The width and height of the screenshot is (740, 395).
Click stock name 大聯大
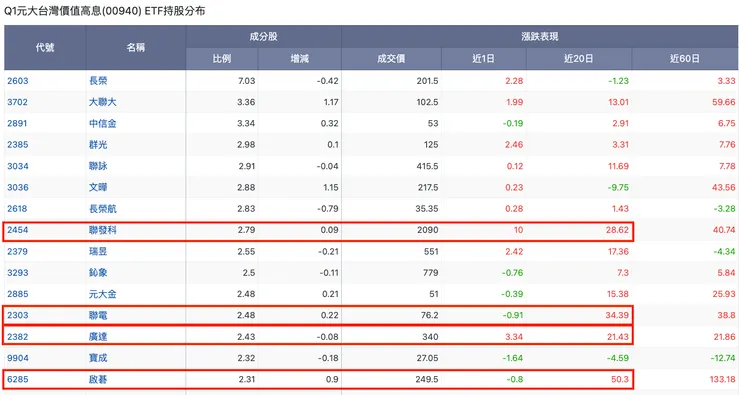(102, 102)
